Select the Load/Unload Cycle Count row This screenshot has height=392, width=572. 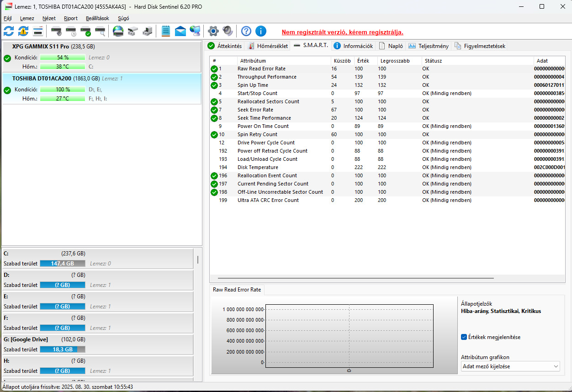(x=387, y=159)
